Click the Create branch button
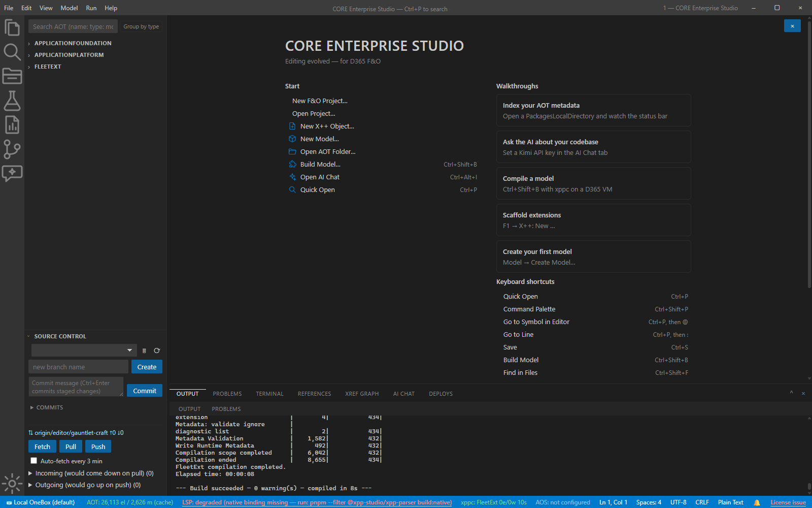Viewport: 812px width, 508px height. (147, 367)
